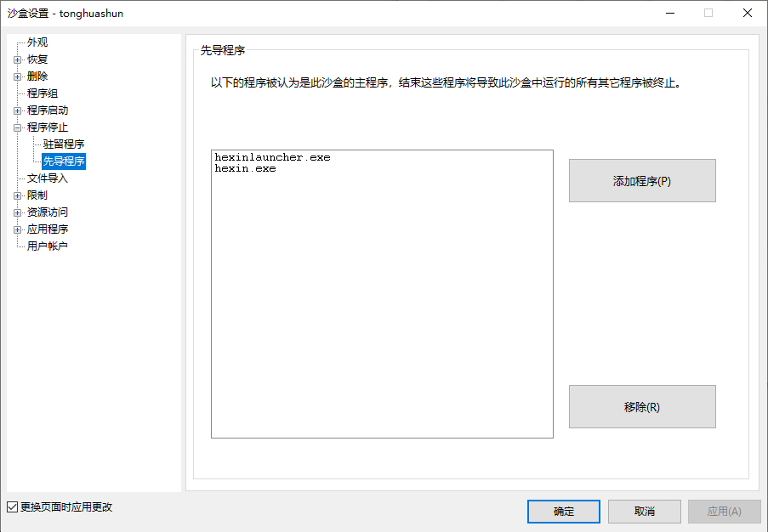Cancel with the 取消 button
The image size is (768, 532).
point(645,512)
